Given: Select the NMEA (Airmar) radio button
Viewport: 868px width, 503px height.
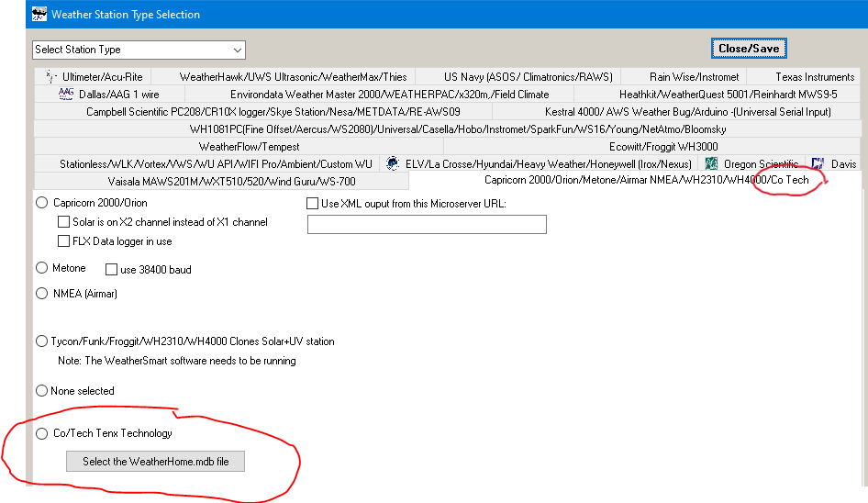Looking at the screenshot, I should 41,294.
